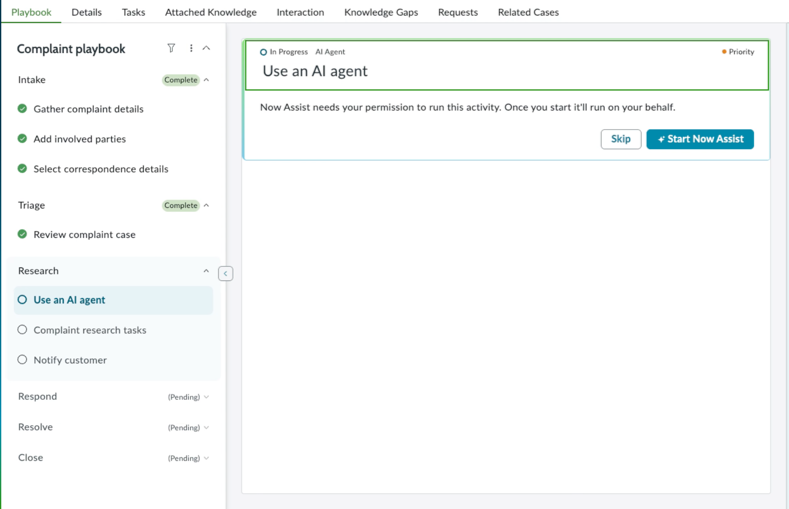Open the Tasks tab
Screen dimensions: 789x509
click(x=133, y=12)
